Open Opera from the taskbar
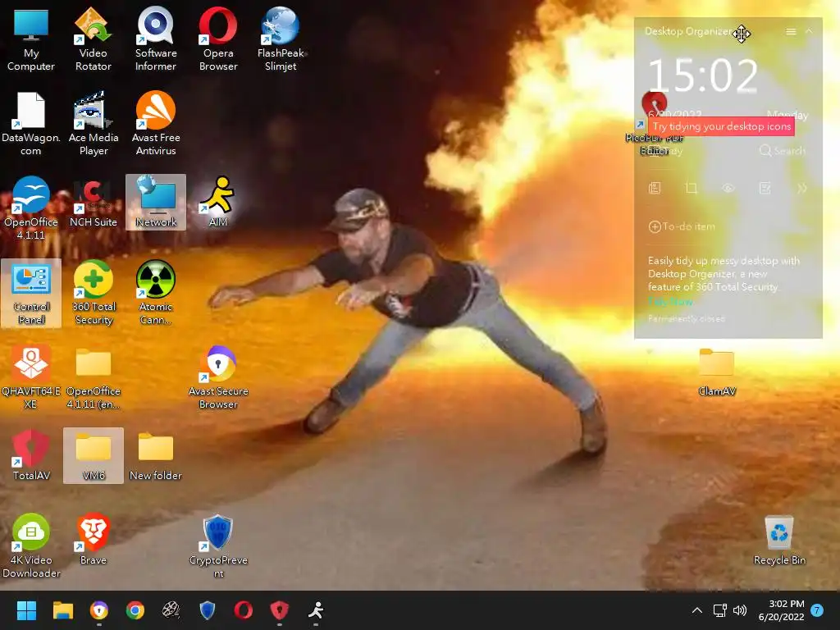Viewport: 840px width, 630px height. click(243, 610)
